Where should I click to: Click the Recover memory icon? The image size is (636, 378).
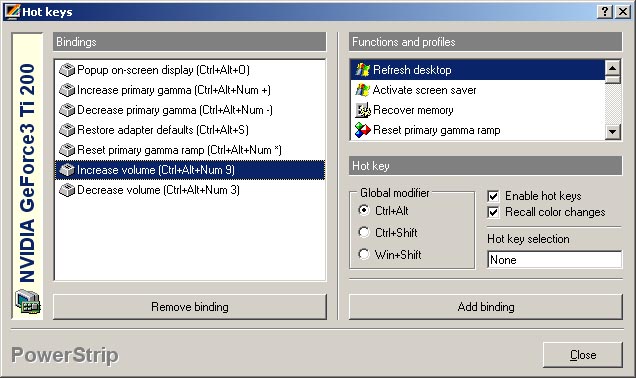click(x=362, y=110)
